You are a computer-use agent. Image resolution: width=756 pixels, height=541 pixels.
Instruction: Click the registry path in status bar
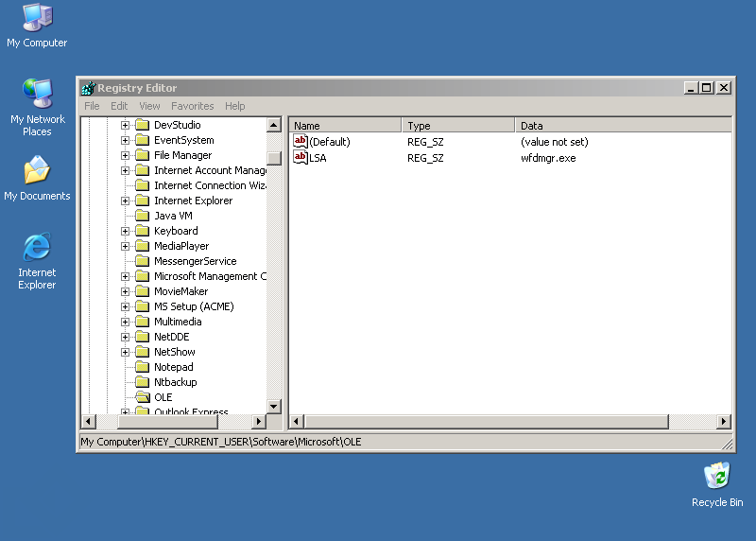[x=221, y=442]
